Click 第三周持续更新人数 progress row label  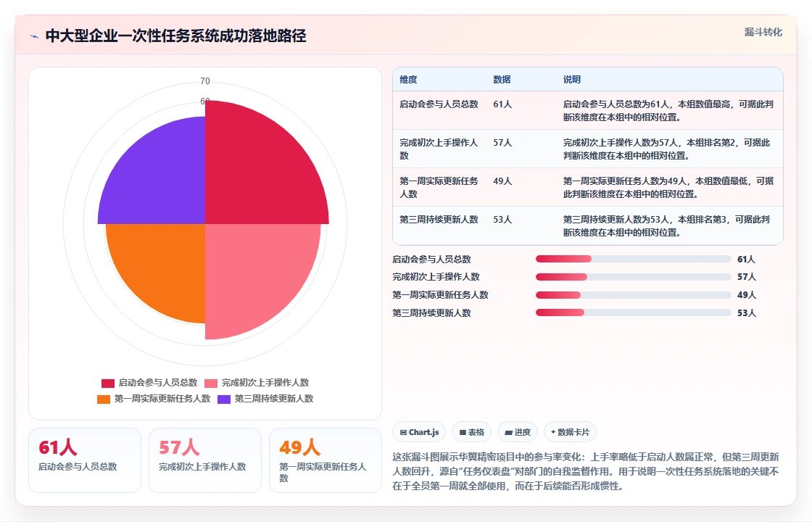pyautogui.click(x=431, y=312)
